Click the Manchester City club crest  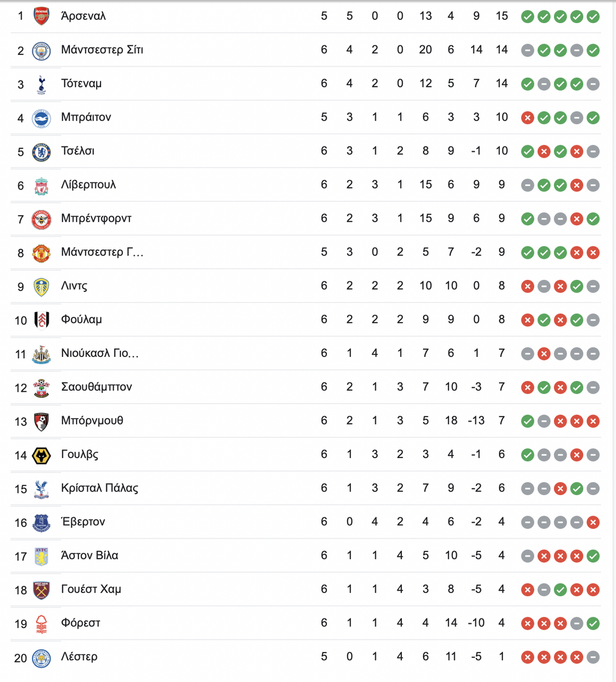(41, 51)
